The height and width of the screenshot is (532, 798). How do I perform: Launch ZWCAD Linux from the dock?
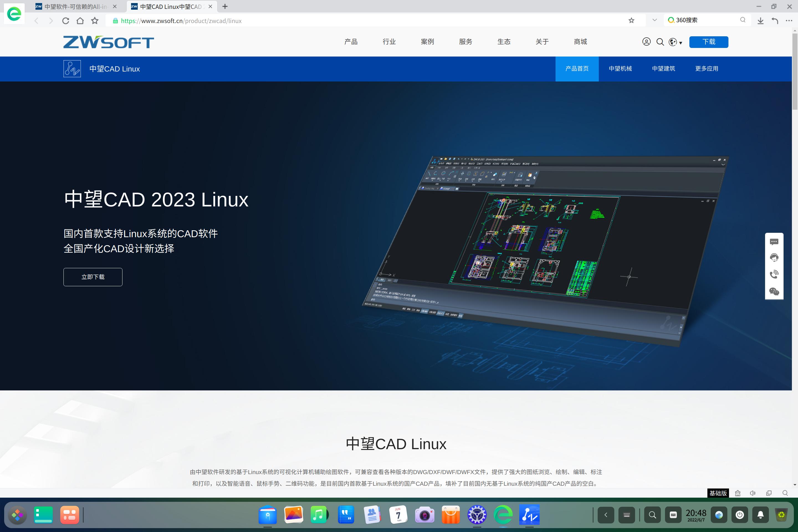529,515
